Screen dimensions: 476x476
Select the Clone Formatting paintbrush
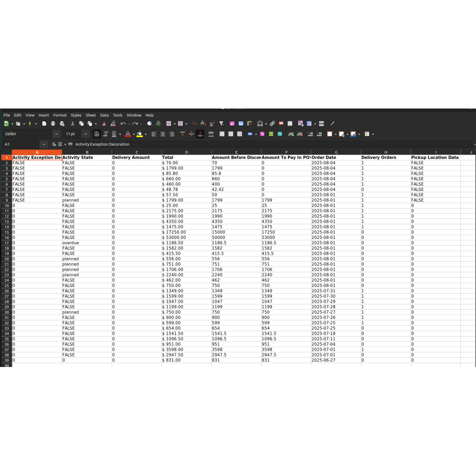click(x=104, y=124)
